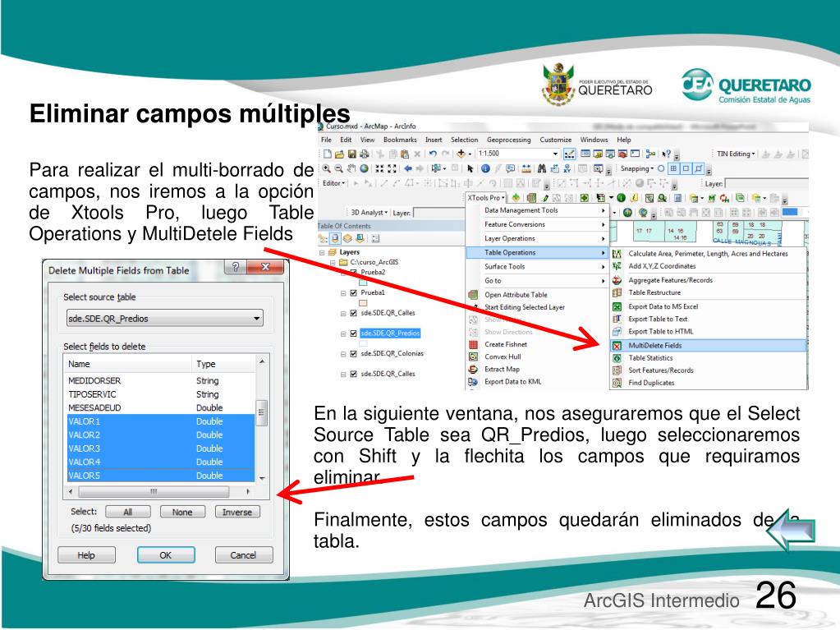Screen dimensions: 840x630
Task: Toggle Vertex Snapping button
Action: [x=686, y=168]
